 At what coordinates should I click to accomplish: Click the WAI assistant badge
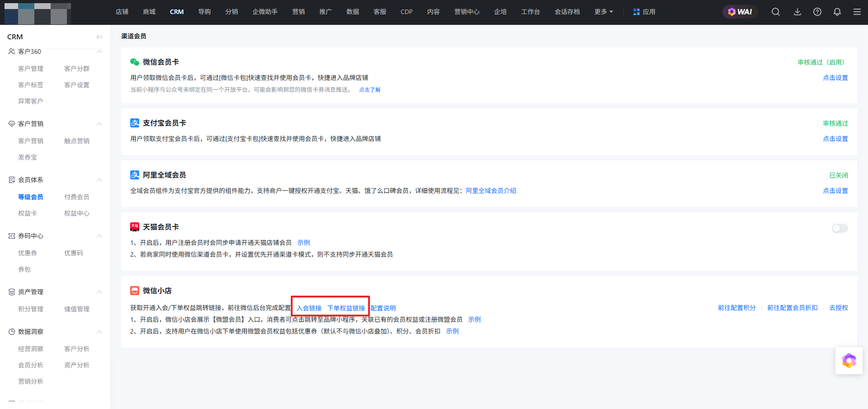740,12
